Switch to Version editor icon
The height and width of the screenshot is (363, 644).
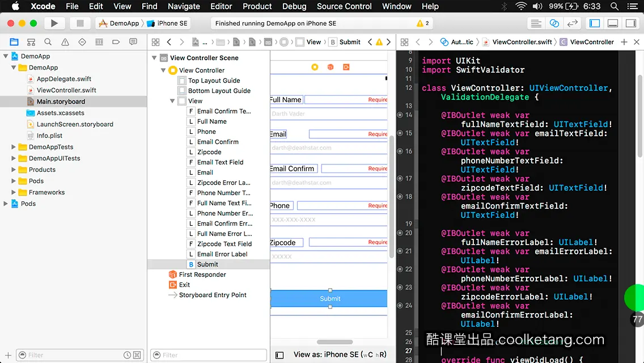572,23
